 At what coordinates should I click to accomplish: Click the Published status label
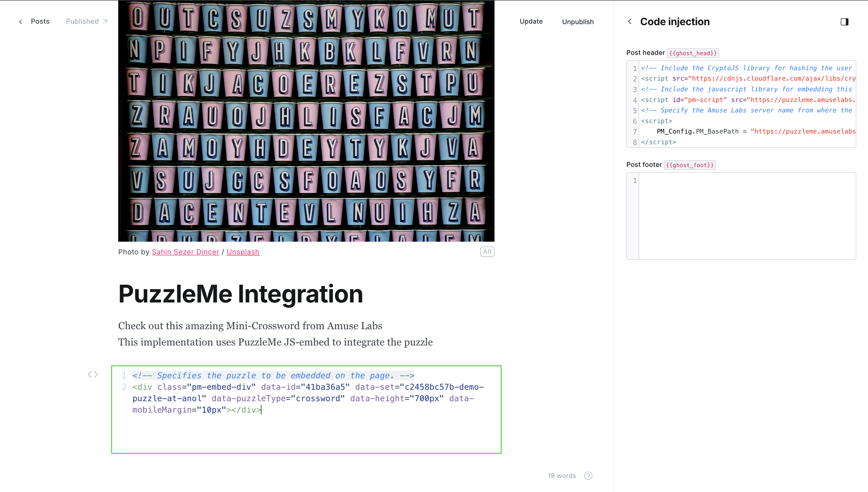tap(82, 21)
